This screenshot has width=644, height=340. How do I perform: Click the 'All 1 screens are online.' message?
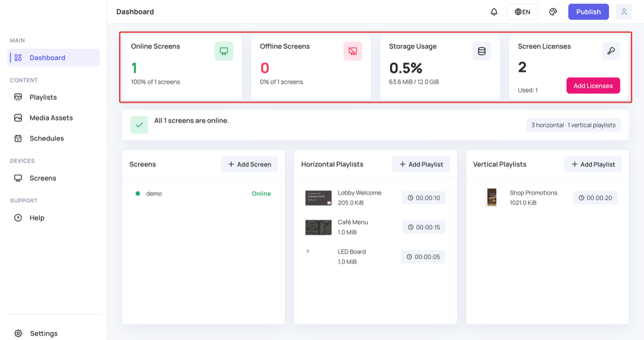(x=192, y=120)
